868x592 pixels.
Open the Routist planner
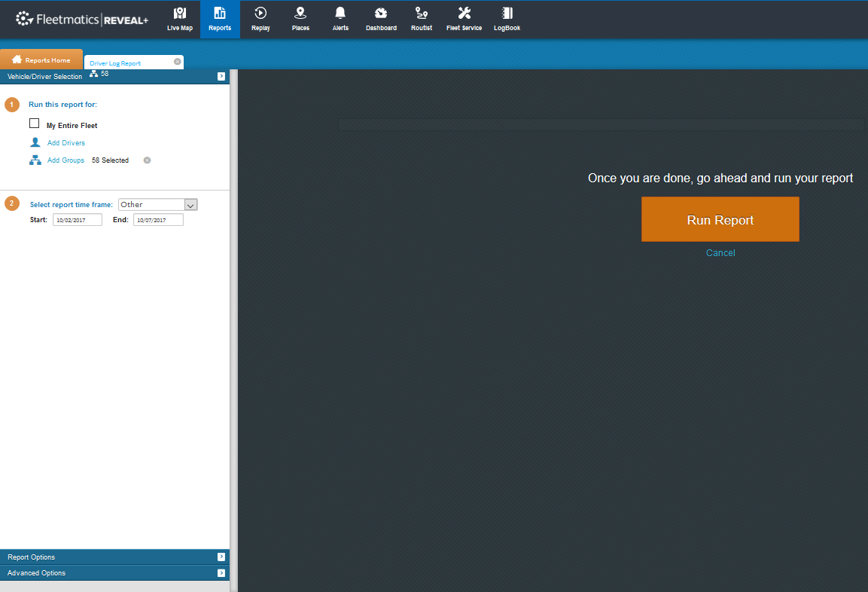(422, 20)
